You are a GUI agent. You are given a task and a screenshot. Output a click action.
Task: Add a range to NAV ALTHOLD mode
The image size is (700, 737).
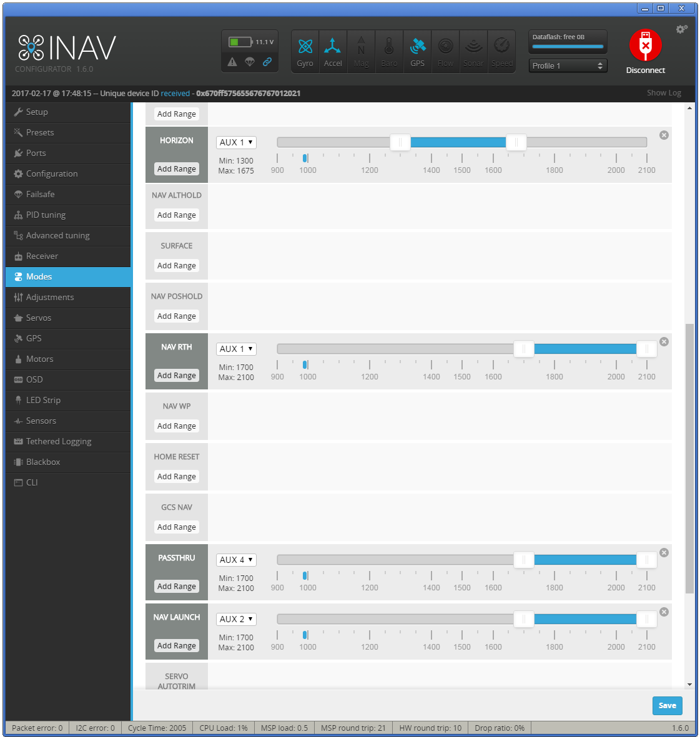tap(177, 215)
